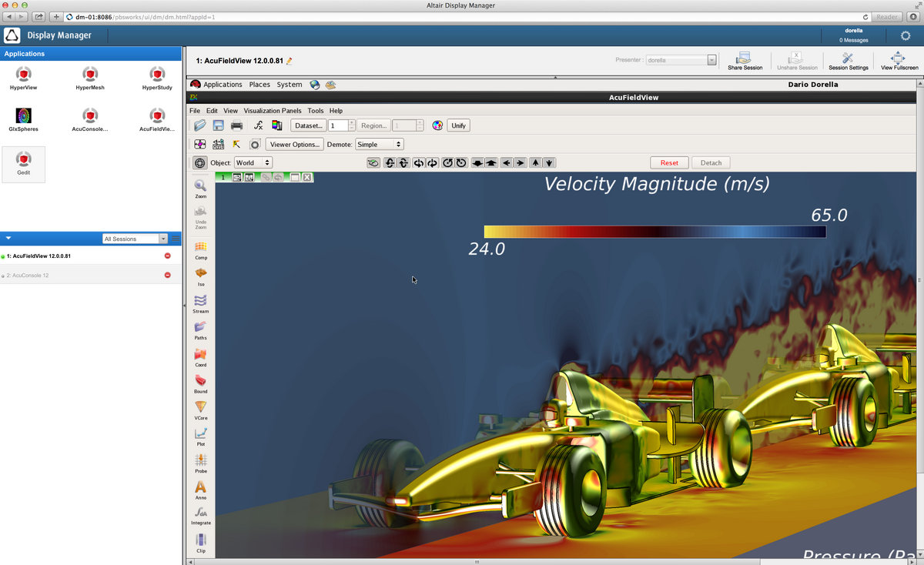Click the globe world-view toggle button
Viewport: 924px width, 565px height.
(199, 162)
